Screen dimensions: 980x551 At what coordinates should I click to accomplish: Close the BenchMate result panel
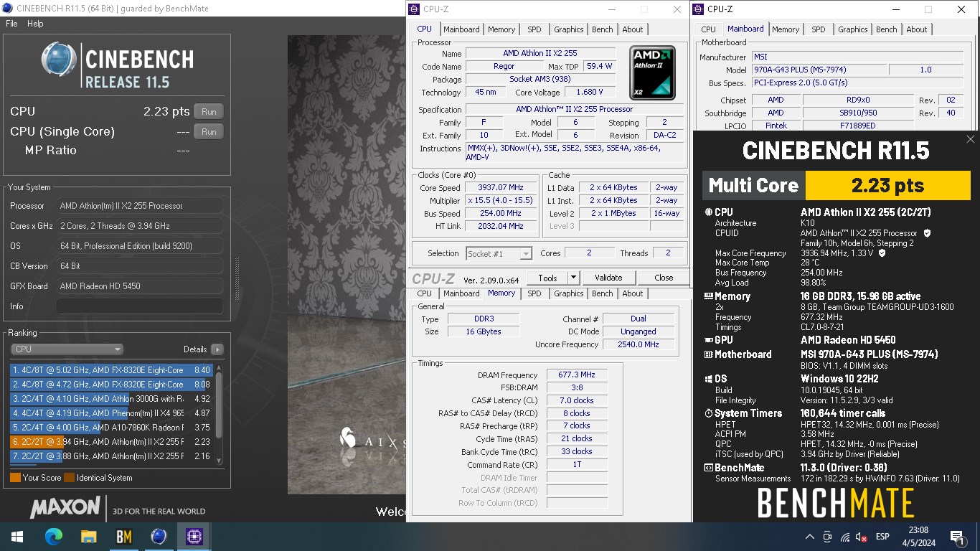971,139
